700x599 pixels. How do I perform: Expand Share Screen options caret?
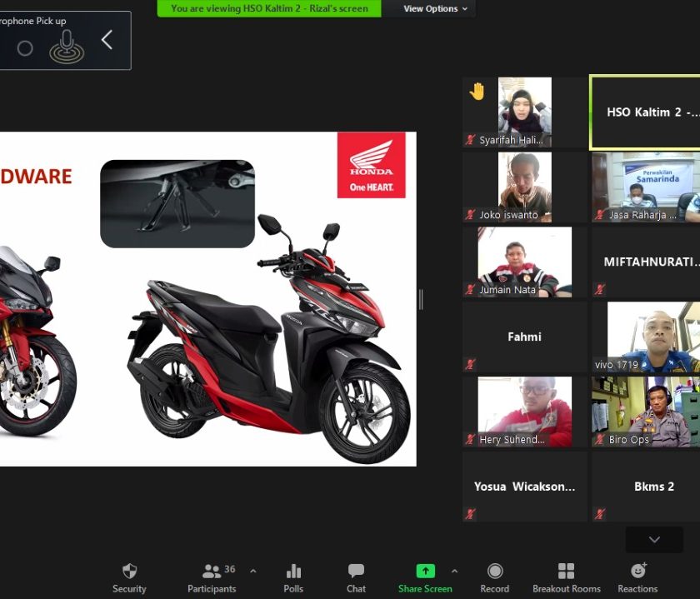tap(454, 571)
